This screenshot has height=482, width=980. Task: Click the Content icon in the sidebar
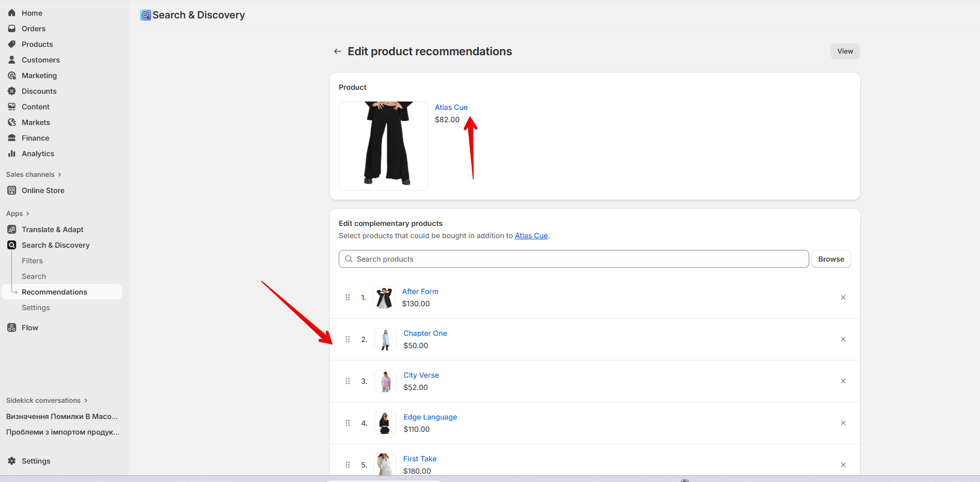click(x=12, y=107)
